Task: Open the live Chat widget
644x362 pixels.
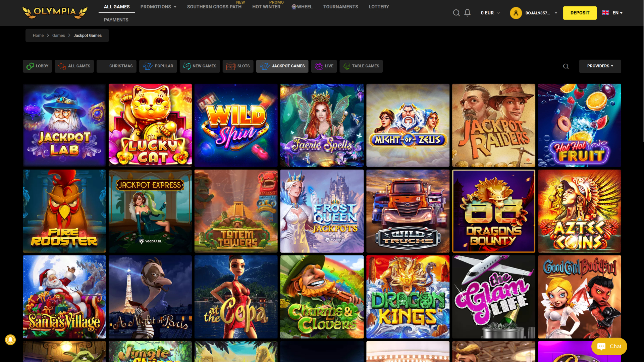Action: point(609,346)
